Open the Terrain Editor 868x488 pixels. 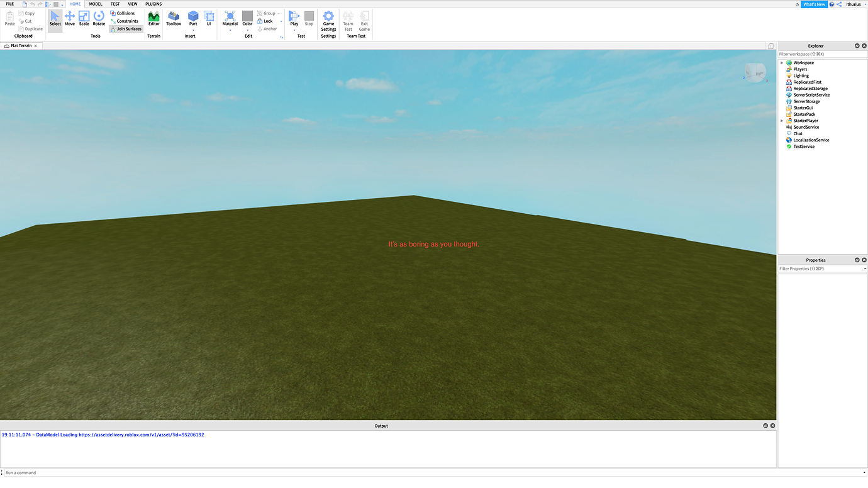click(153, 19)
